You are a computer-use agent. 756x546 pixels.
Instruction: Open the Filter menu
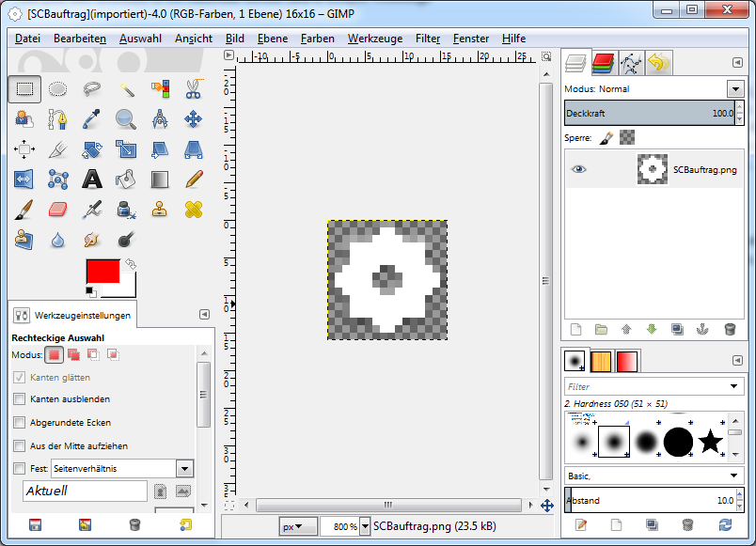(428, 39)
